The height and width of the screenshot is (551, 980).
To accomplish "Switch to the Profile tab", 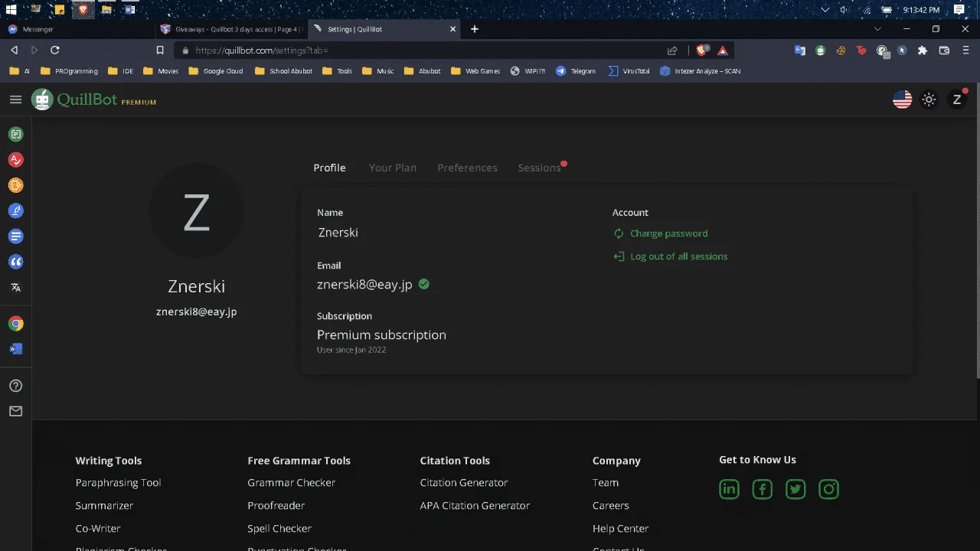I will 329,168.
